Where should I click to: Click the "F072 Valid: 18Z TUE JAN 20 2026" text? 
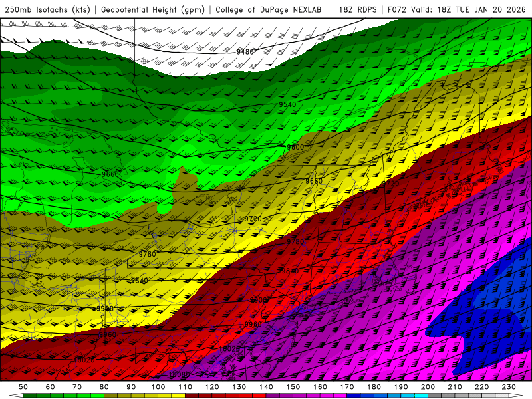456,9
